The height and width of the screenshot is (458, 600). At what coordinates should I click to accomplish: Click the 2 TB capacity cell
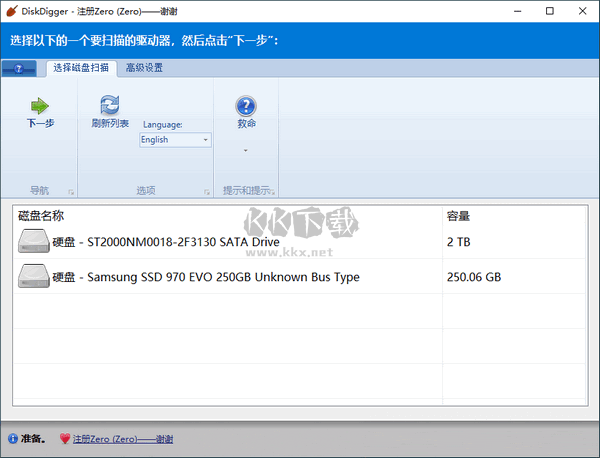click(x=458, y=242)
